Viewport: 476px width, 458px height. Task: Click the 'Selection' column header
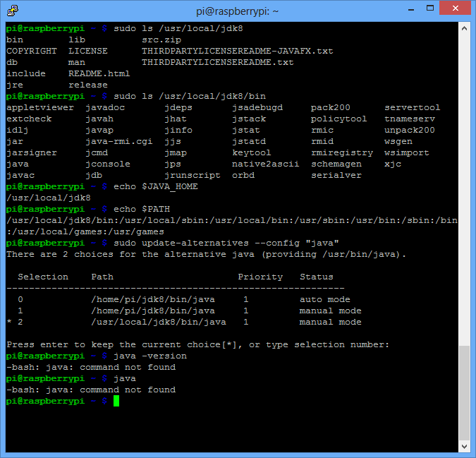(43, 277)
